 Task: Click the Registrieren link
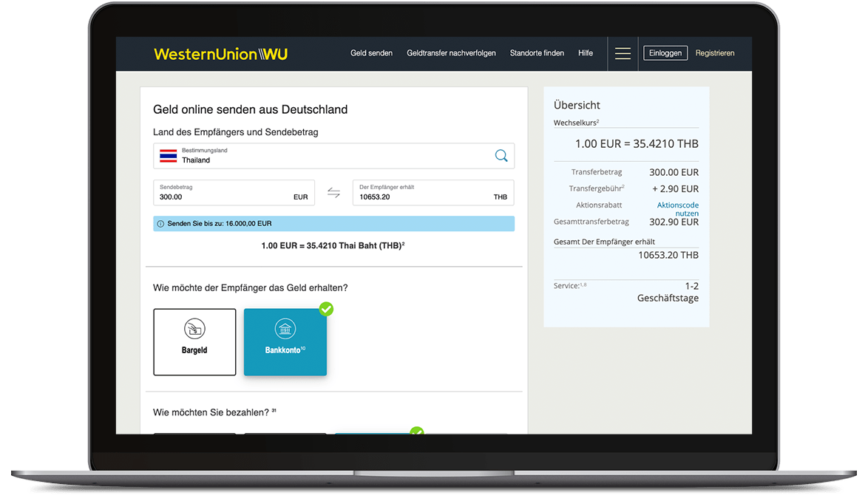[715, 53]
